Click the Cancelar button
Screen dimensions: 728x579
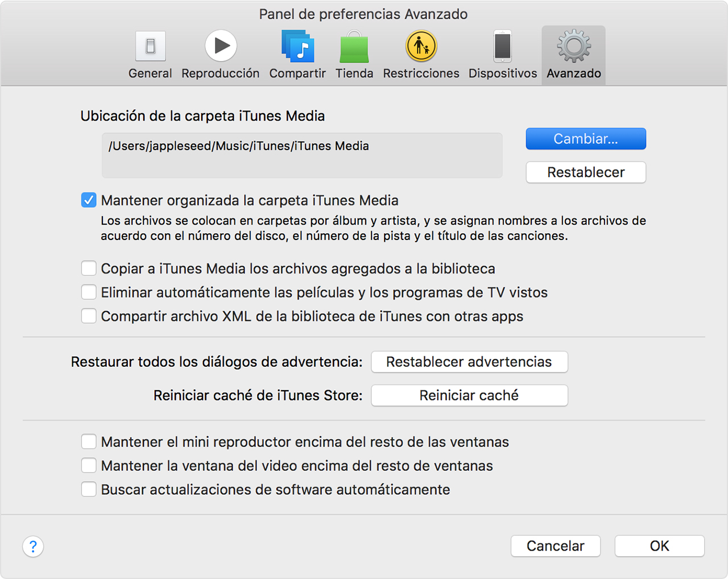[556, 546]
